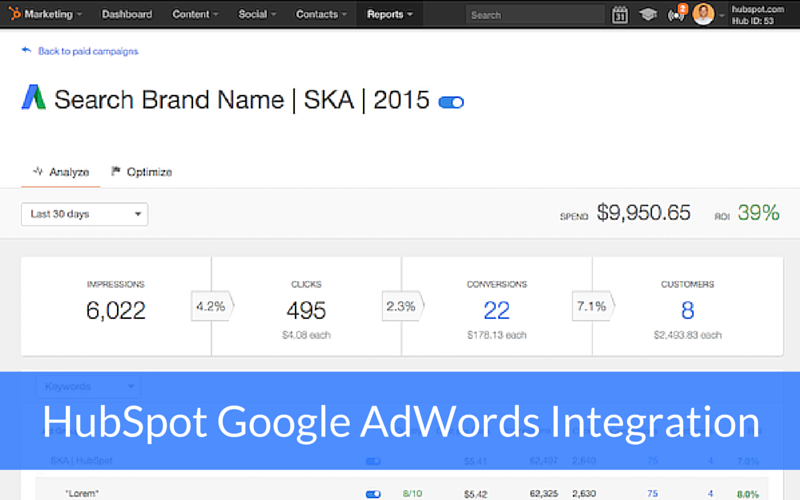Open the Last 30 days date range dropdown
Viewport: 800px width, 500px height.
[85, 214]
